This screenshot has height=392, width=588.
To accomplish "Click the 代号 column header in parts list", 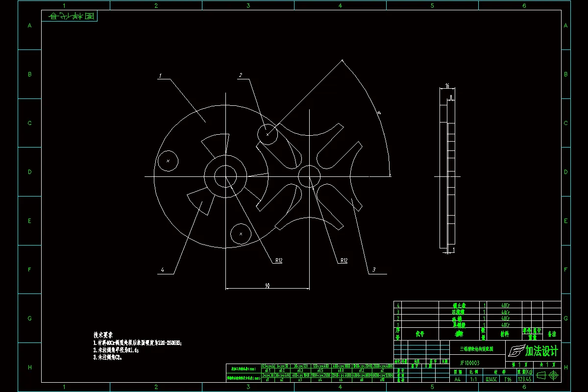I will click(x=420, y=334).
